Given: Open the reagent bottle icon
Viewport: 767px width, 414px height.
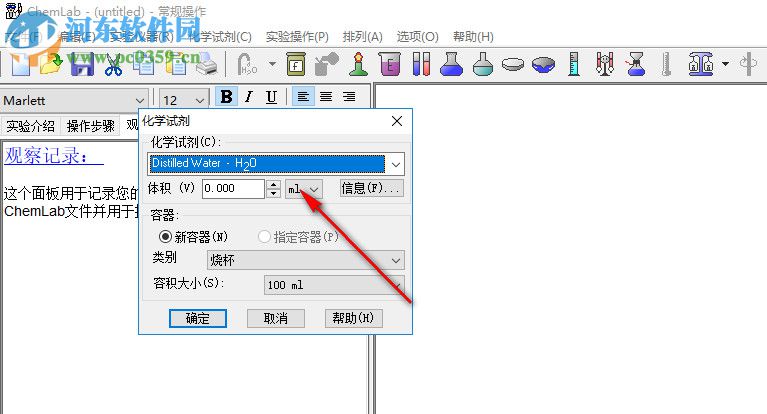Looking at the screenshot, I should 295,64.
